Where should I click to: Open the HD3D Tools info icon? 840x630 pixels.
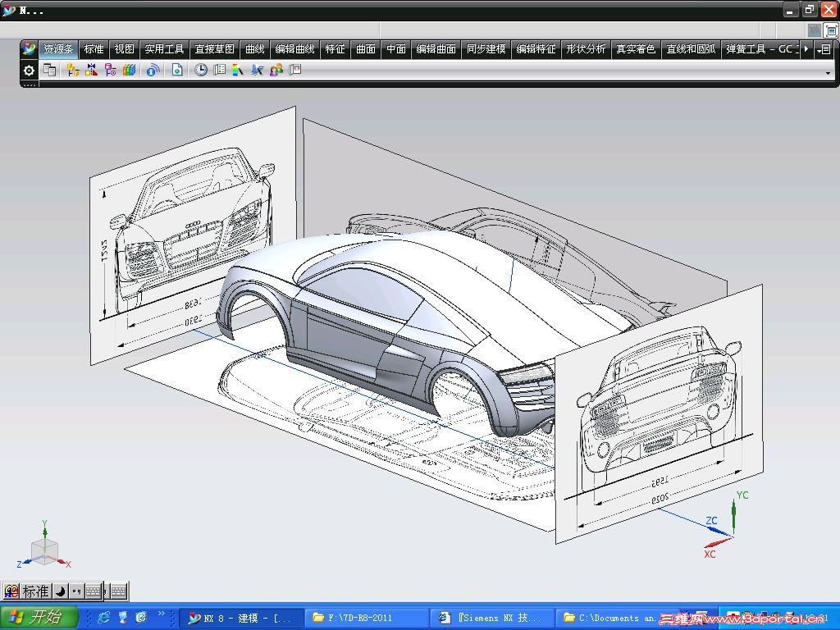pos(153,70)
